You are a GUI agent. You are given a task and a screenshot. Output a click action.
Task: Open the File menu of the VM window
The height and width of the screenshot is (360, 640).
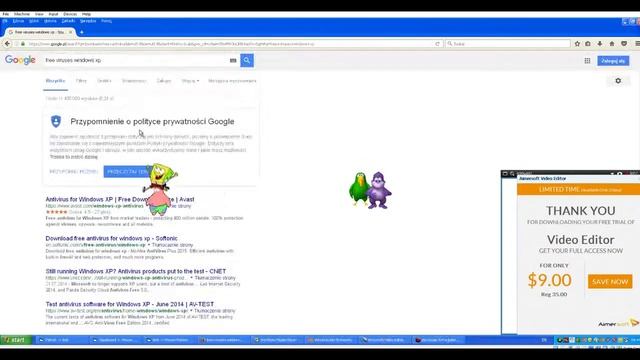coord(6,14)
